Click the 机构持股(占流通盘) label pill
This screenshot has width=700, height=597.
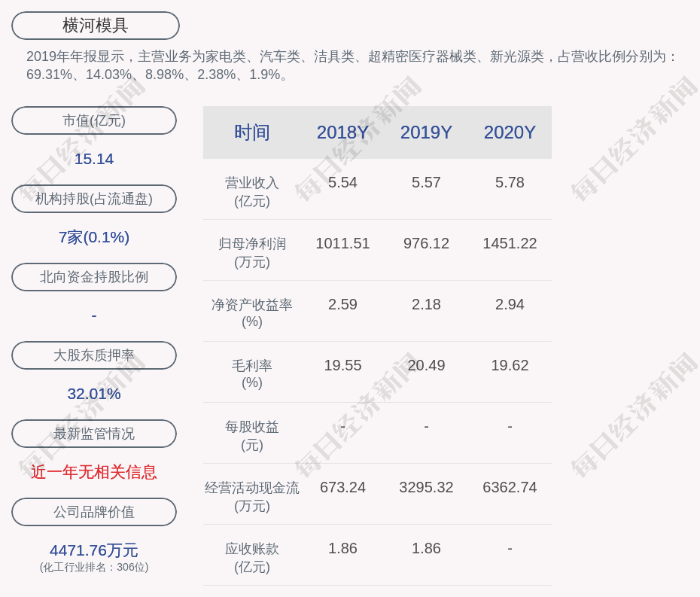(x=94, y=199)
